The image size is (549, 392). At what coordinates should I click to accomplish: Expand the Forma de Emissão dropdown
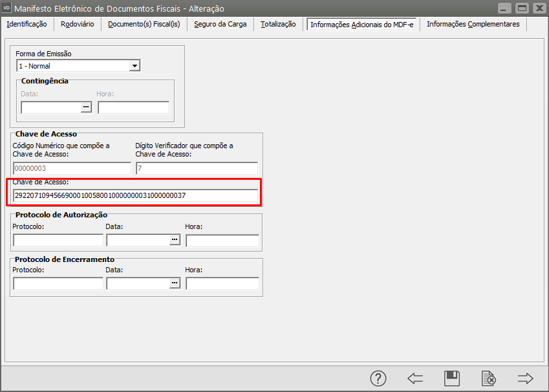coord(135,65)
